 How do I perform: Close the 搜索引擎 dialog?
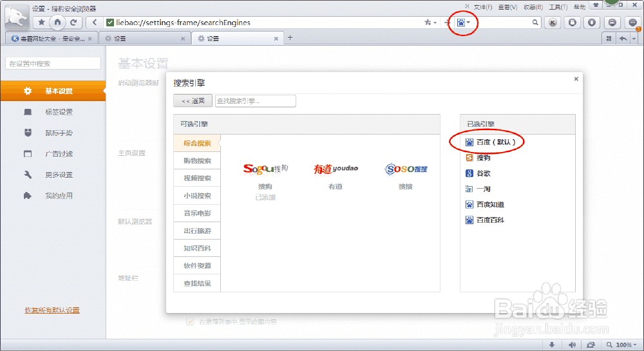point(576,79)
